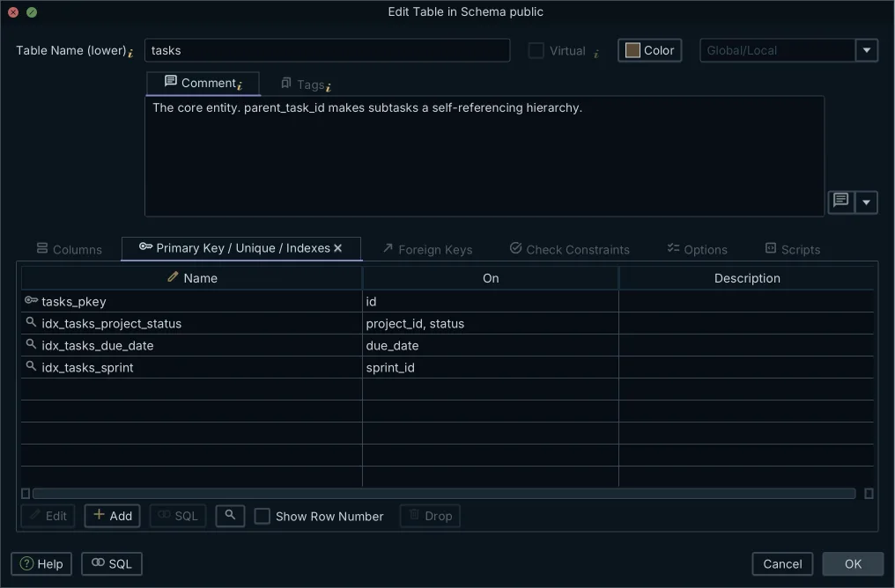Expand the comment editor options dropdown arrow
The height and width of the screenshot is (588, 895).
pos(866,202)
